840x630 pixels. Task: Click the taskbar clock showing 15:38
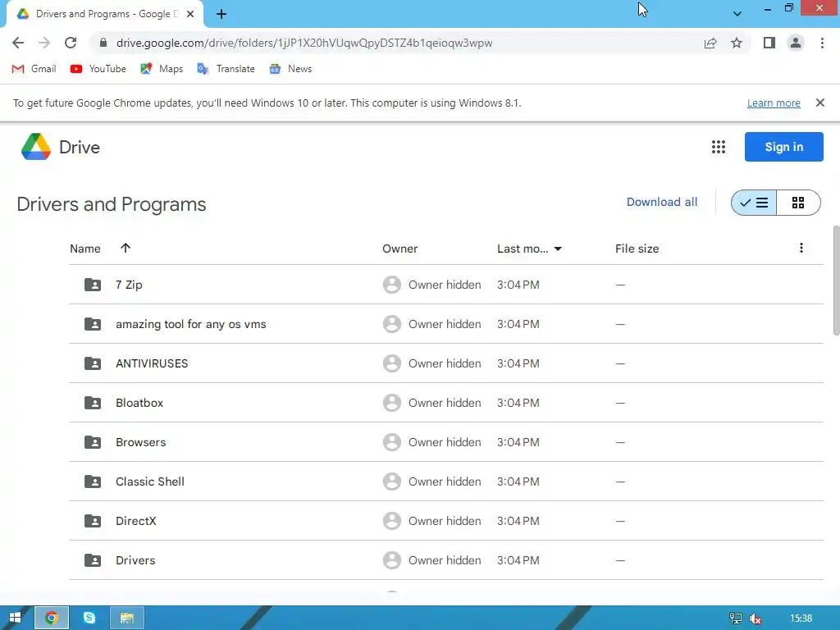[x=801, y=619]
